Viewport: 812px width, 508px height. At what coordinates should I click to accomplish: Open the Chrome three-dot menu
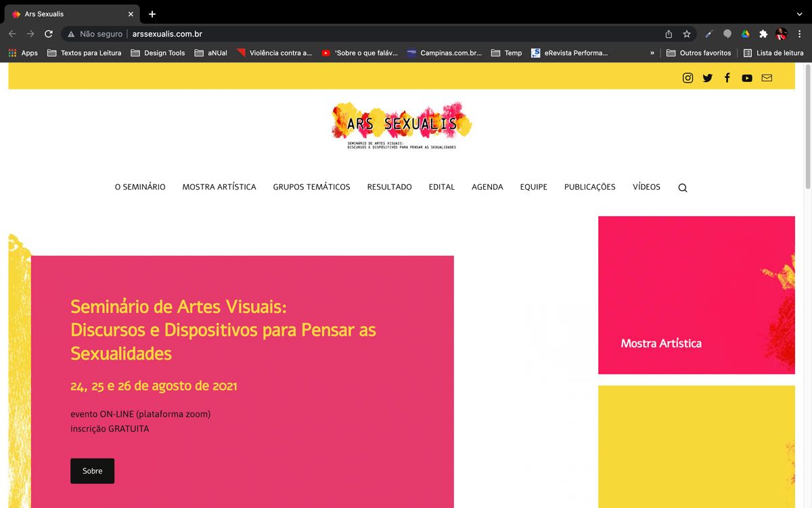click(x=799, y=34)
